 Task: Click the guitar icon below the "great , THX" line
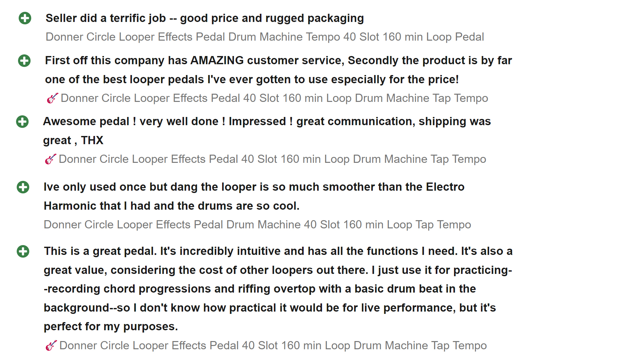click(50, 159)
